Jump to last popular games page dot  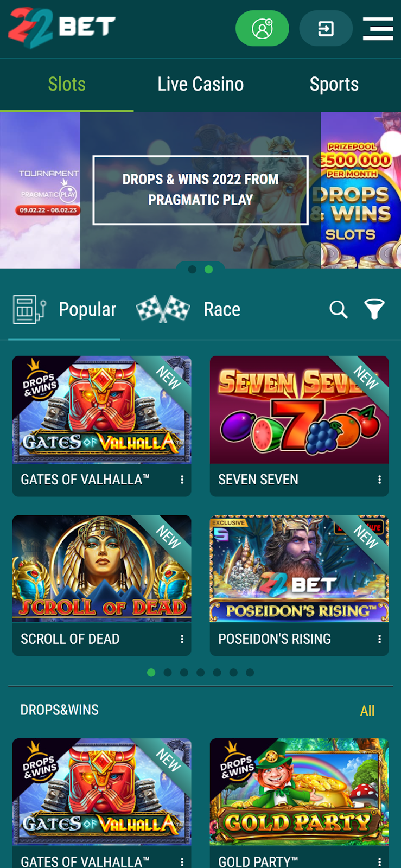(x=250, y=673)
